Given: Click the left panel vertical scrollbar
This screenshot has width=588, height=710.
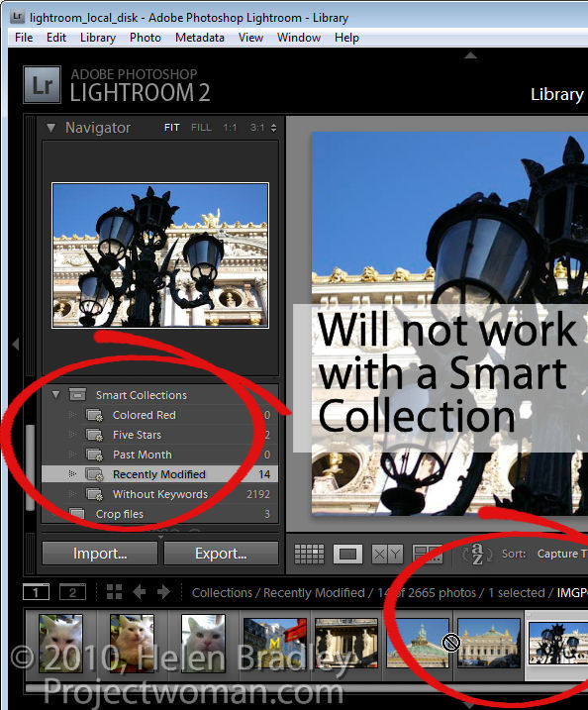Looking at the screenshot, I should [31, 467].
